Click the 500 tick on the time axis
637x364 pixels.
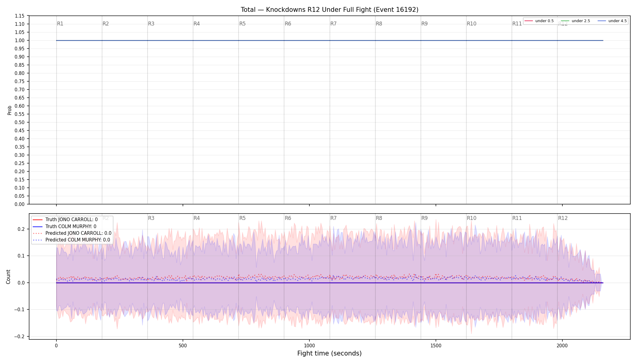[183, 345]
